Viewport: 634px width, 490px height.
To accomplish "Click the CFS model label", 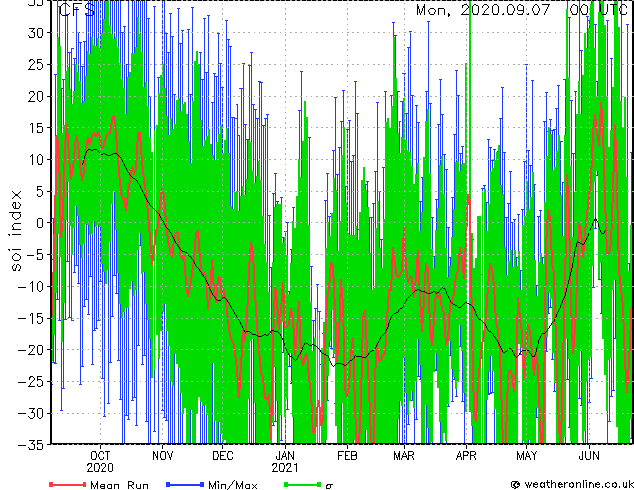I will click(x=77, y=10).
